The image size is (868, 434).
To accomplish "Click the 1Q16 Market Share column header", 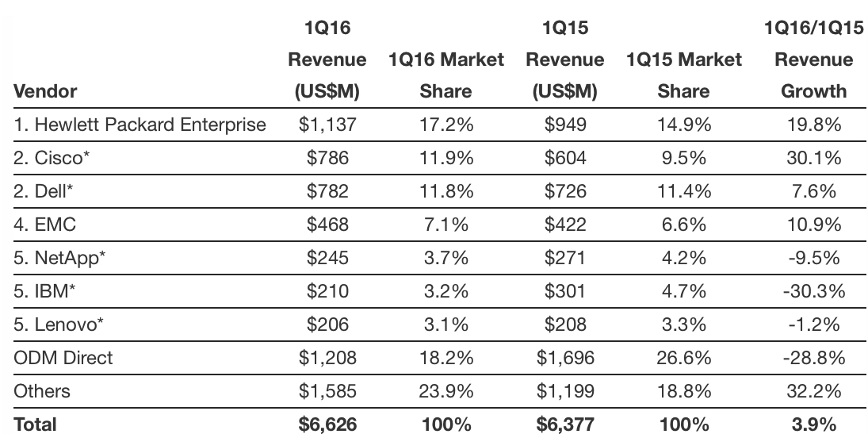I will point(446,75).
